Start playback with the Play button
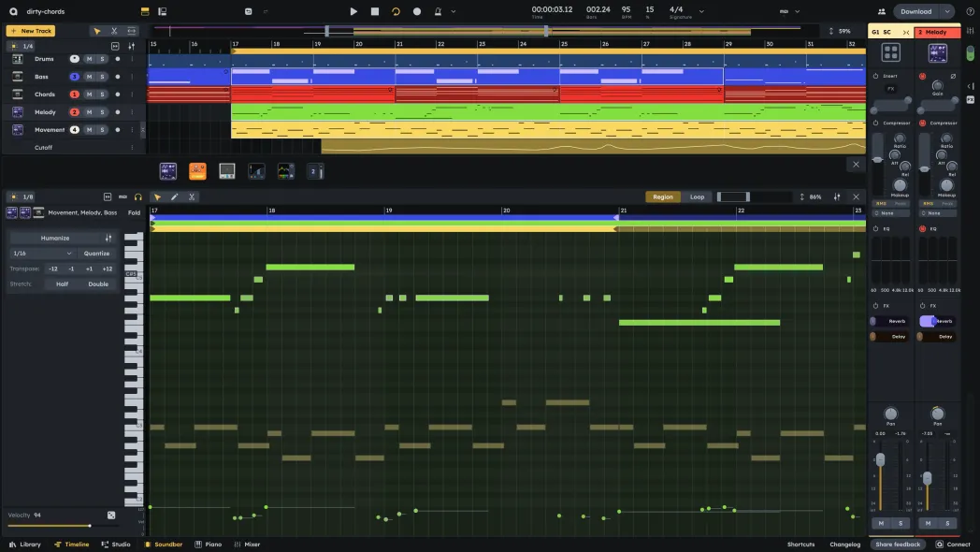Viewport: 980px width, 552px height. [x=353, y=11]
